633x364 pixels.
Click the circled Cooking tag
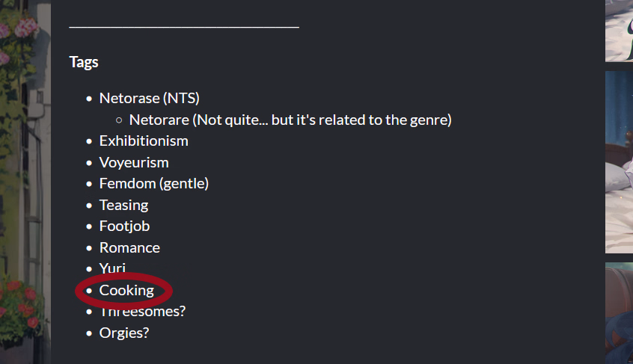click(126, 290)
